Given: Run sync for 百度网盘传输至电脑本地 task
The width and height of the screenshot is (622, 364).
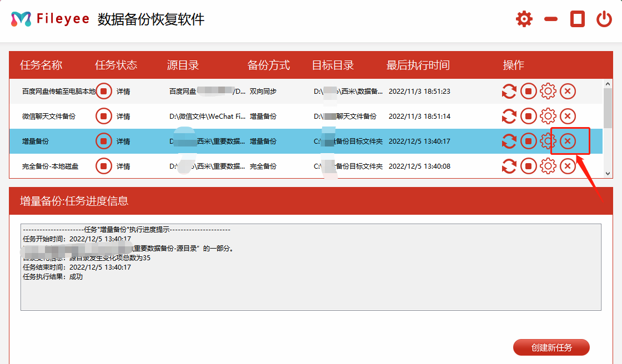Looking at the screenshot, I should [x=509, y=91].
